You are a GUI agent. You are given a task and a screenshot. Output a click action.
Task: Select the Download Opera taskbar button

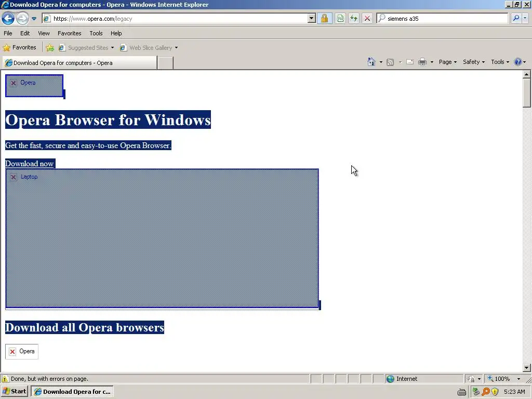[72, 392]
